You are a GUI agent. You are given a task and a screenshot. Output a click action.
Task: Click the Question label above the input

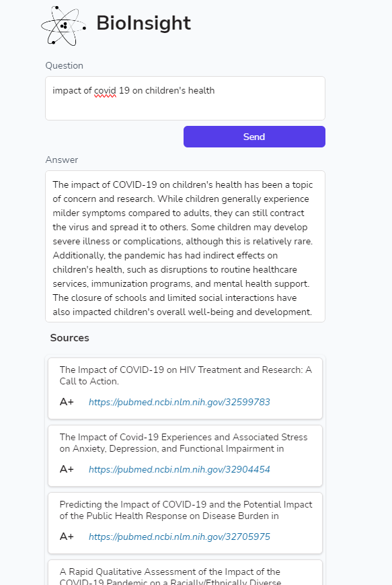[x=65, y=66]
